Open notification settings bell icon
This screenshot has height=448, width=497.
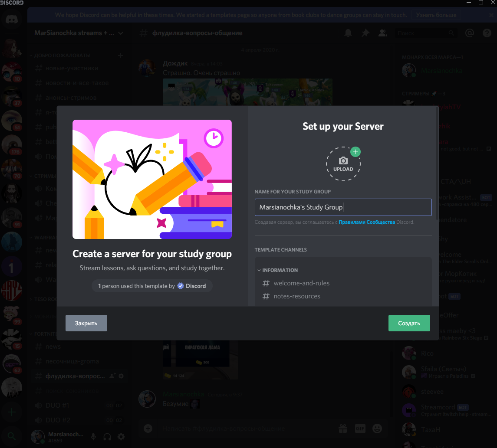(348, 33)
